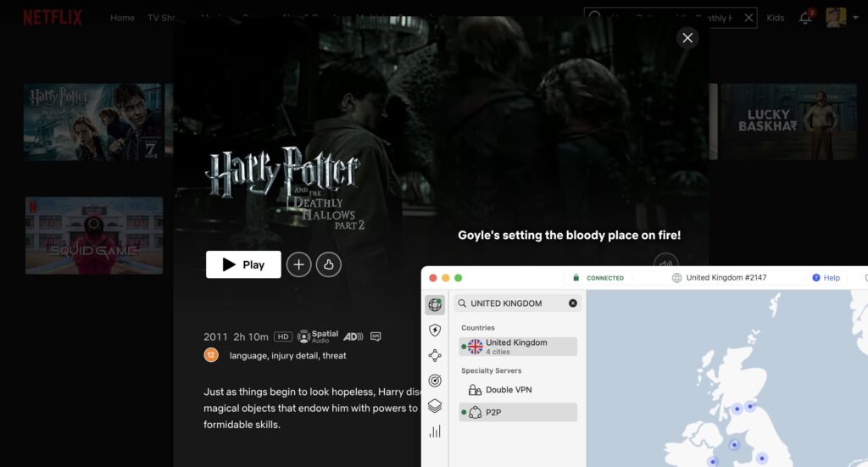
Task: Click the VPN search magnifier icon
Action: click(x=462, y=303)
